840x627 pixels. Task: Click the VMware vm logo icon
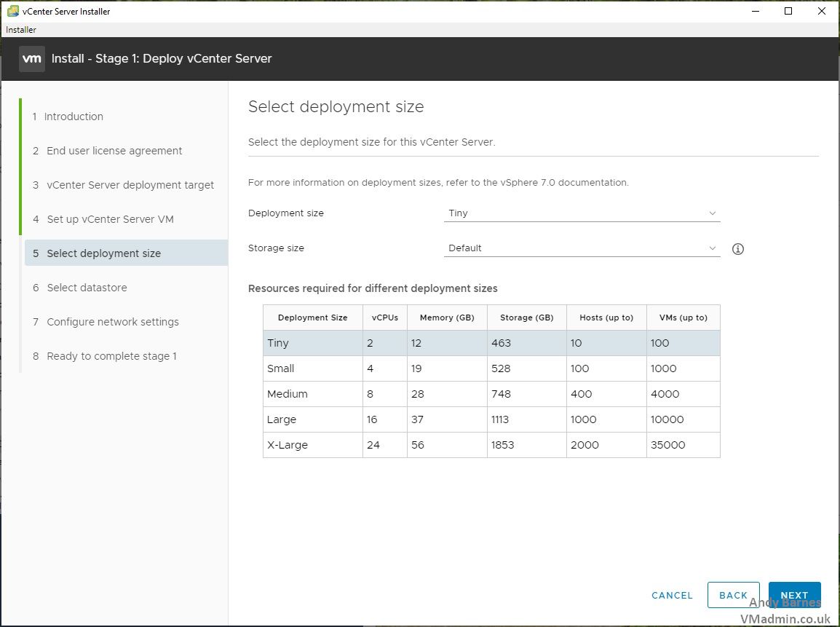click(x=32, y=58)
